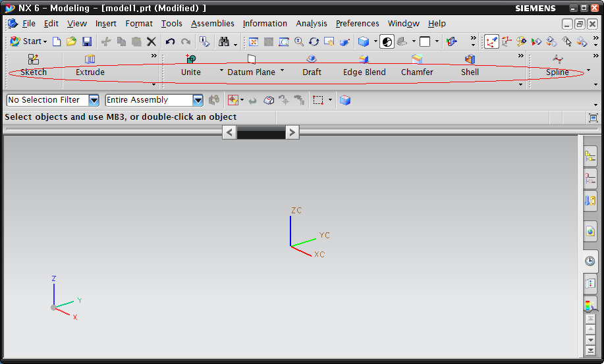The width and height of the screenshot is (604, 364).
Task: Open the Help menu
Action: (x=437, y=24)
